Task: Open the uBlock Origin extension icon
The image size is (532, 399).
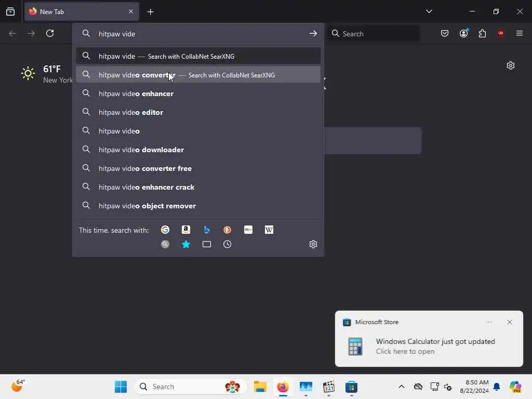Action: pyautogui.click(x=501, y=33)
